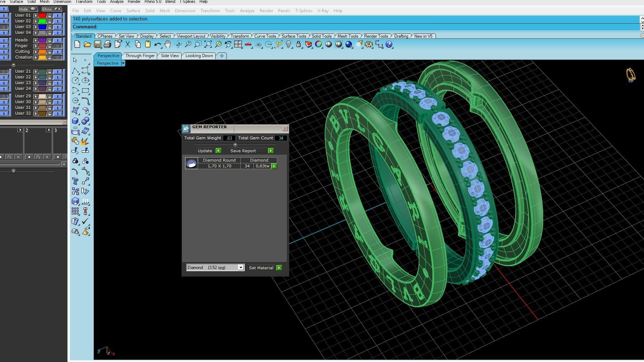The height and width of the screenshot is (362, 644).
Task: Select the Circle tool in sidebar
Action: tap(75, 80)
